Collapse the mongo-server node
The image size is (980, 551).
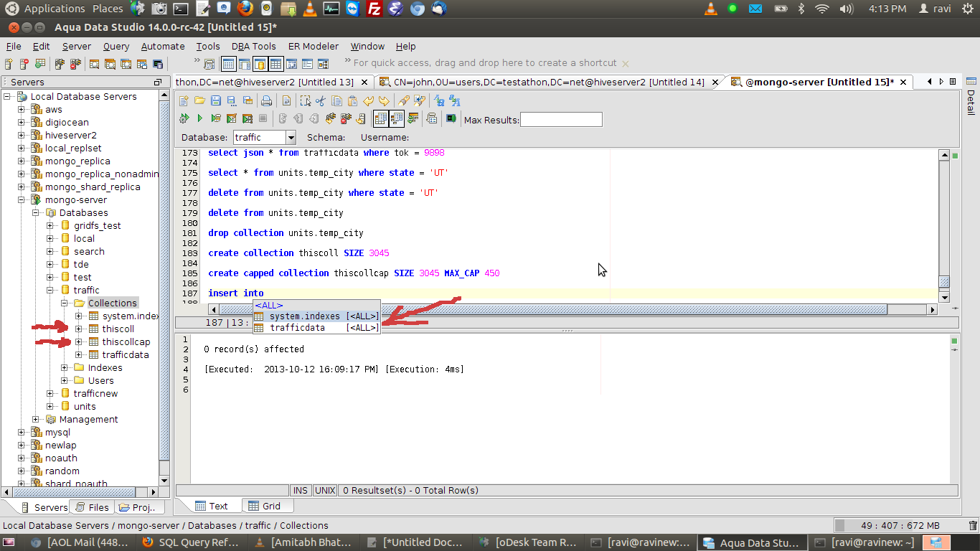point(22,200)
